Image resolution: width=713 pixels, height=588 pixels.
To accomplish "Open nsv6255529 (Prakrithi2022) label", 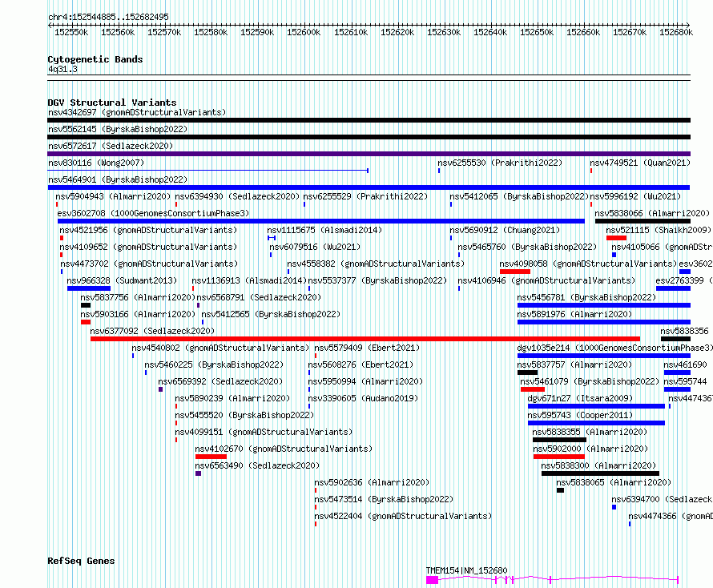I will 365,196.
